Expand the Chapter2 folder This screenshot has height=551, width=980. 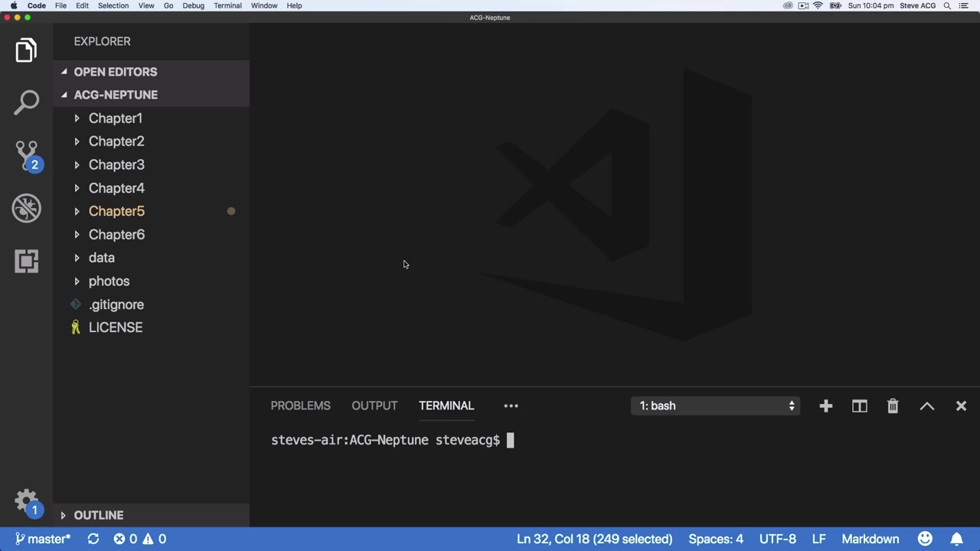pos(116,141)
